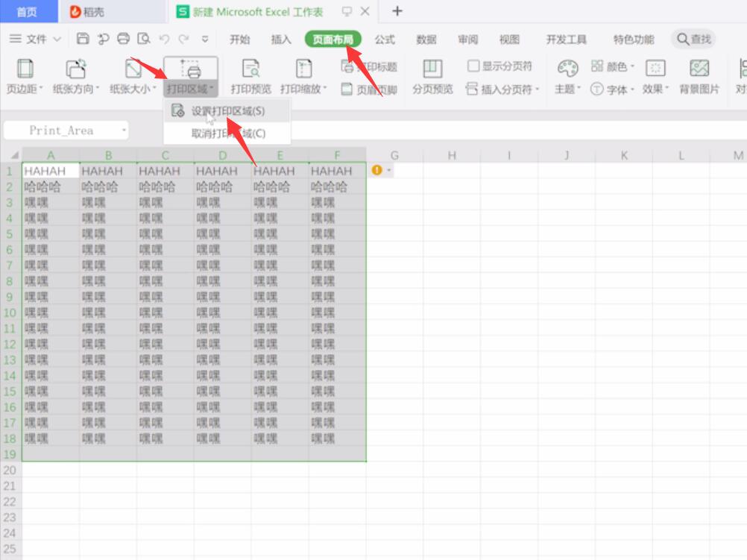Image resolution: width=747 pixels, height=560 pixels.
Task: Open the 字体 theme fonts dropdown
Action: coord(613,89)
